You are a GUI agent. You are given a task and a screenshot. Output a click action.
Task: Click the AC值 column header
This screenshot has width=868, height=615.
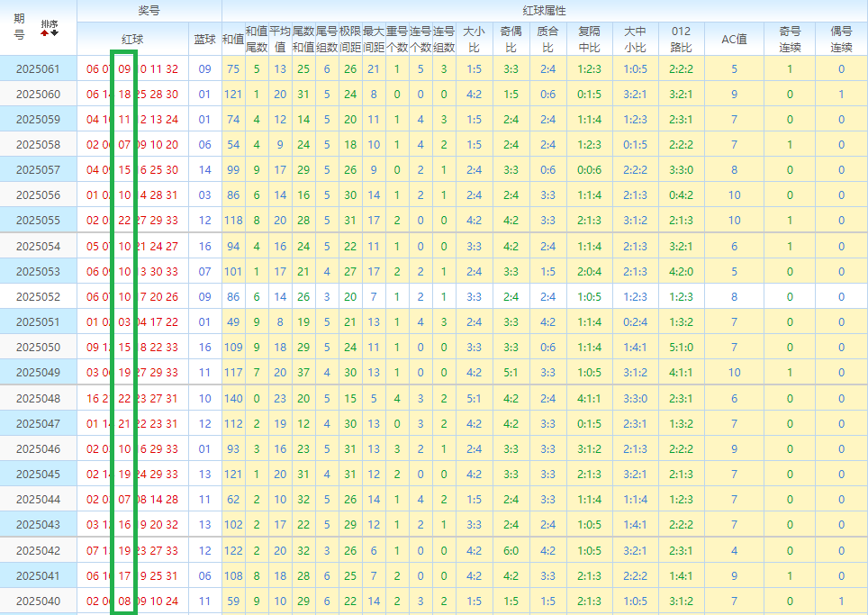[x=734, y=40]
